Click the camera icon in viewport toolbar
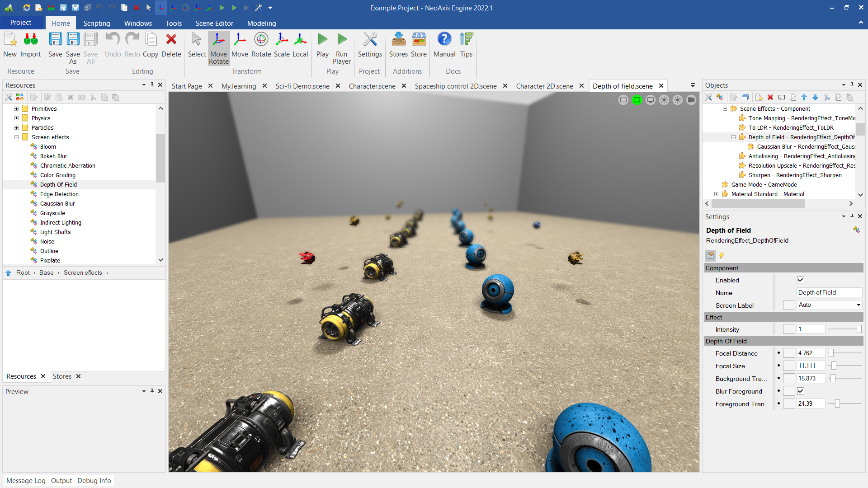The width and height of the screenshot is (868, 488). pyautogui.click(x=691, y=100)
